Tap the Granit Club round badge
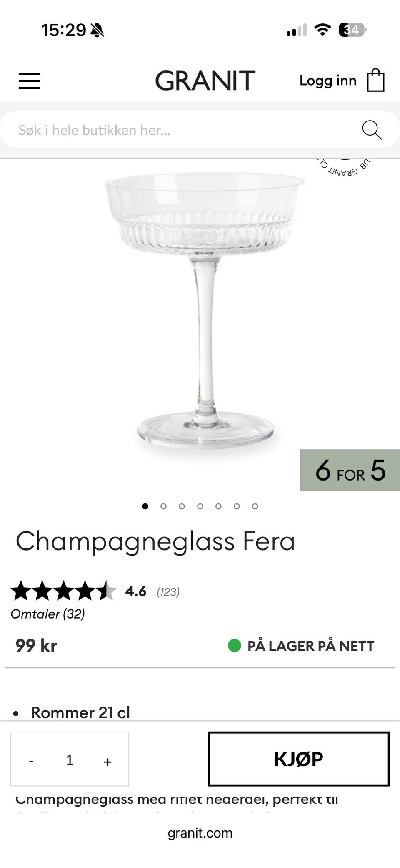Screen dimensions: 400x868 pos(344,167)
